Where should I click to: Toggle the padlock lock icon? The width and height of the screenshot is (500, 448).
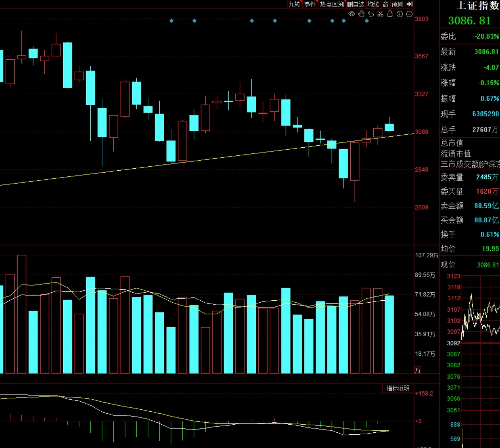[390, 14]
